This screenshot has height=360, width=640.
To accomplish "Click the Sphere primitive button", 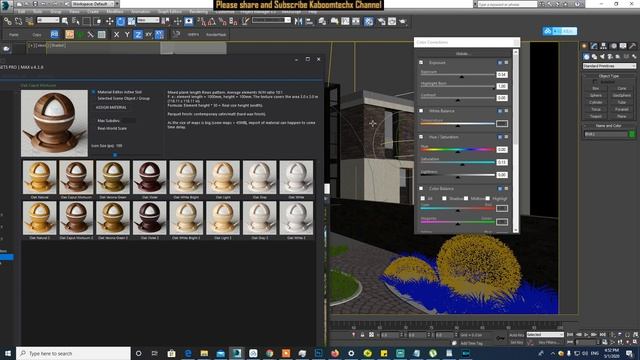I will click(596, 95).
